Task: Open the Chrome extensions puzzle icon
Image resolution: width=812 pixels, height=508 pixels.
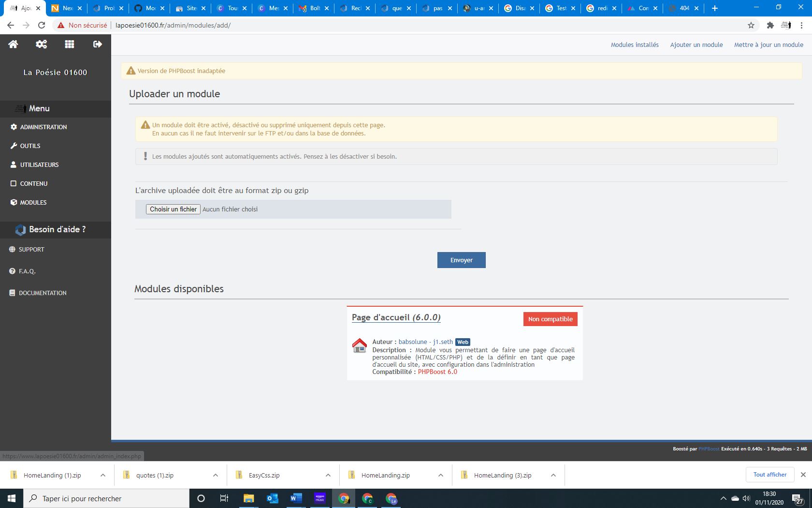Action: [x=770, y=25]
